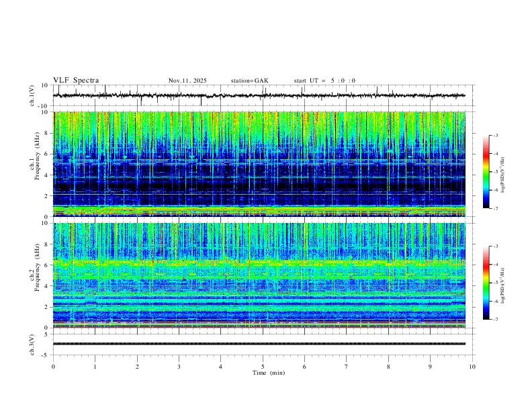The height and width of the screenshot is (411, 532).
Task: Click the ch.3 flat black signal trace
Action: click(259, 344)
